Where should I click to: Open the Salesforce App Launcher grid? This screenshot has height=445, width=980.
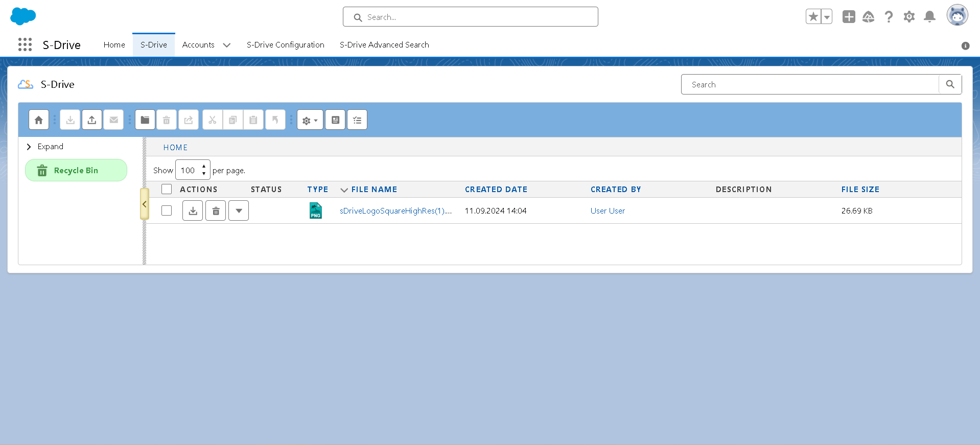tap(25, 45)
